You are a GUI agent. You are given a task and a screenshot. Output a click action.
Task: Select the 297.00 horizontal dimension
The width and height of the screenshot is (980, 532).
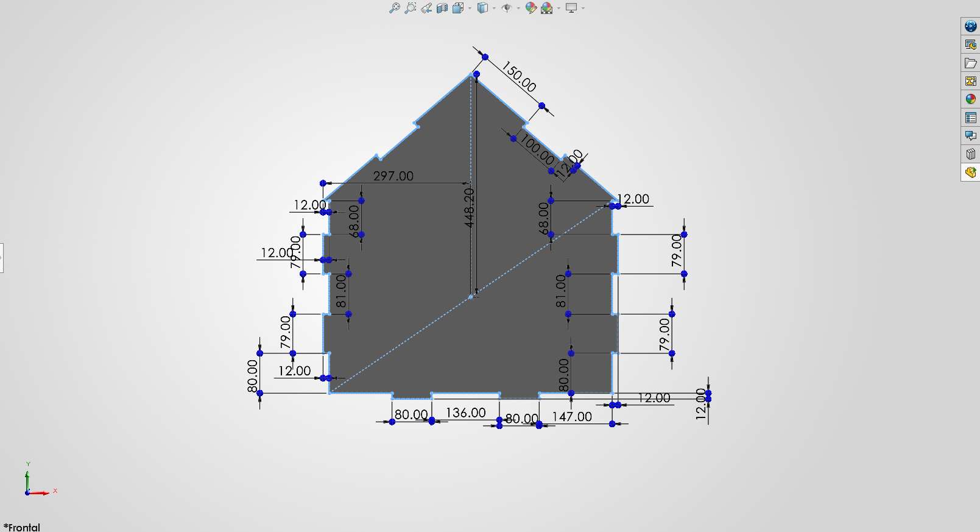pyautogui.click(x=393, y=176)
